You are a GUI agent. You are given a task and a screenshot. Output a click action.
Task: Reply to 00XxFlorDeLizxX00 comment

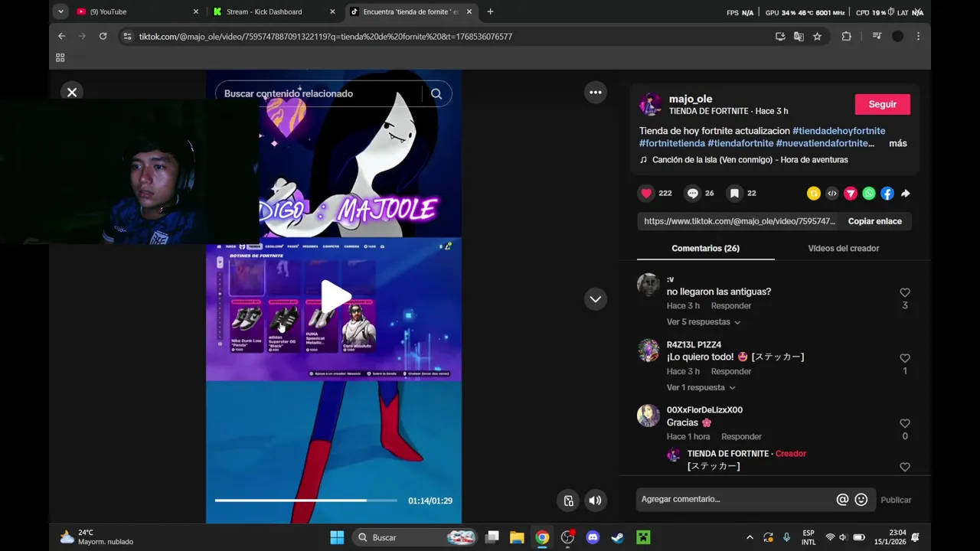[741, 436]
